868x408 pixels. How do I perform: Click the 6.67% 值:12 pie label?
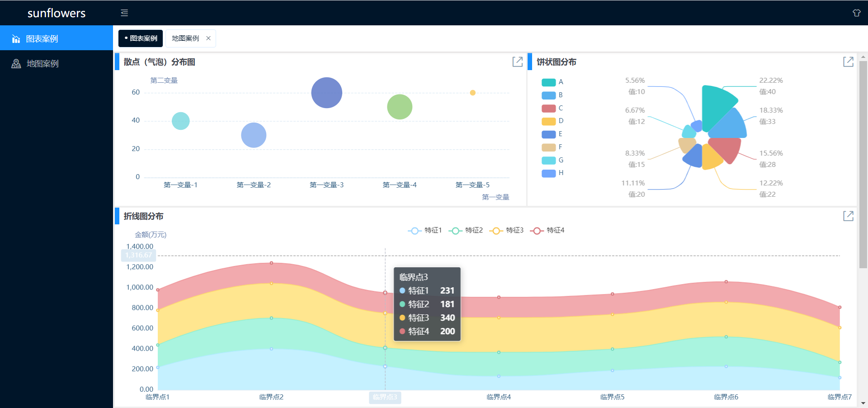635,116
